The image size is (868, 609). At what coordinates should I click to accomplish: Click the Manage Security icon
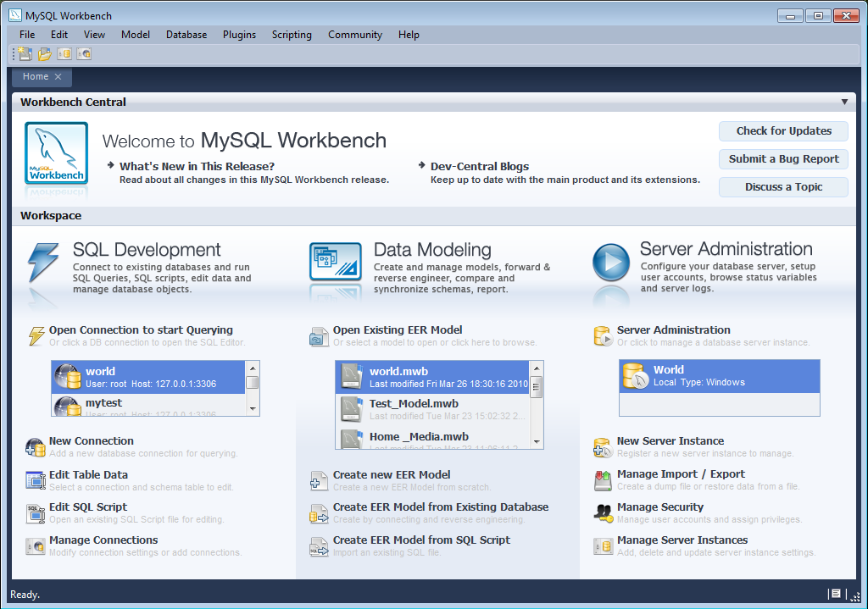603,513
